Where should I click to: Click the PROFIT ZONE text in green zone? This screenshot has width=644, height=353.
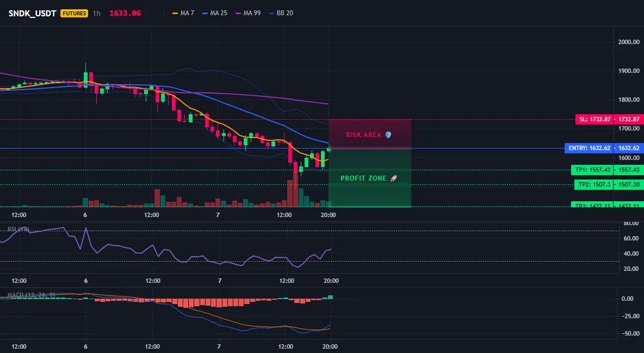[x=363, y=178]
